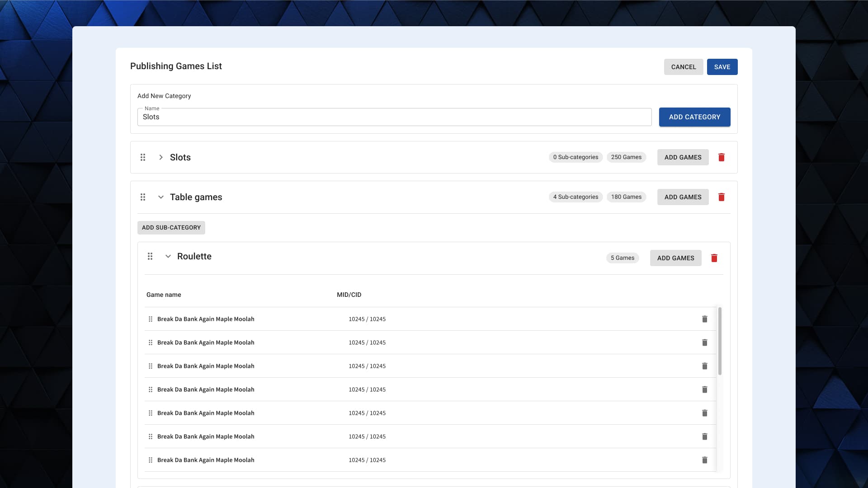Viewport: 868px width, 488px height.
Task: Delete the Table games category with the red trash icon
Action: [722, 197]
